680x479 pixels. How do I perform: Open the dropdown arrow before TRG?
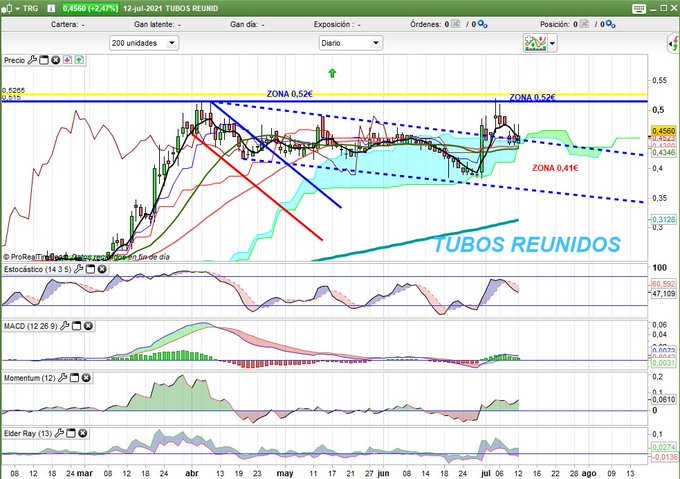pyautogui.click(x=18, y=9)
